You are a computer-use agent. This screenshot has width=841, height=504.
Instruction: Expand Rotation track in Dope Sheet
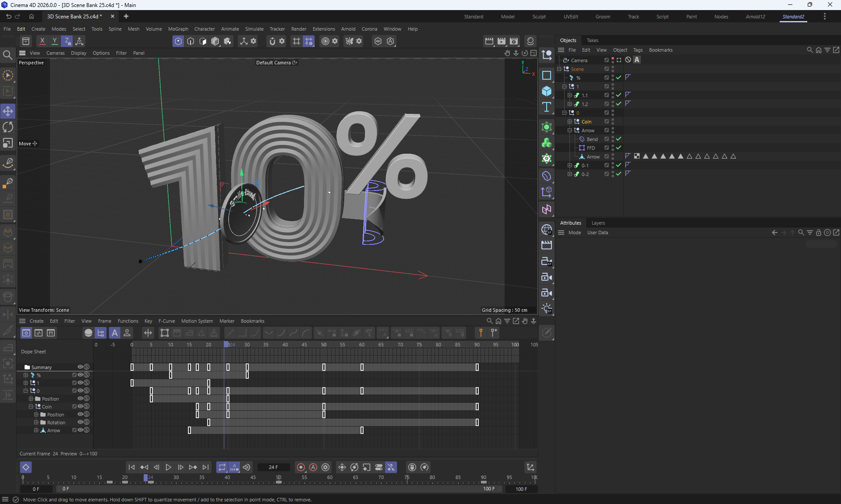(x=36, y=423)
